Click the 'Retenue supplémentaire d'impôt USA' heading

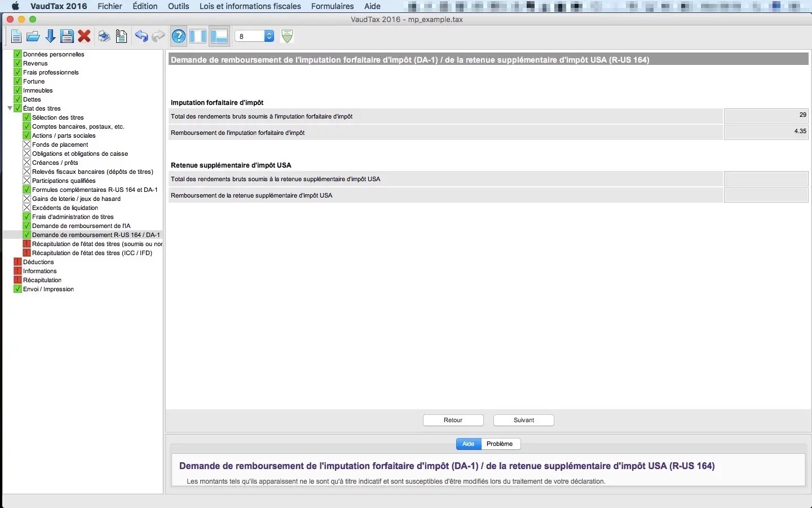[x=231, y=165]
